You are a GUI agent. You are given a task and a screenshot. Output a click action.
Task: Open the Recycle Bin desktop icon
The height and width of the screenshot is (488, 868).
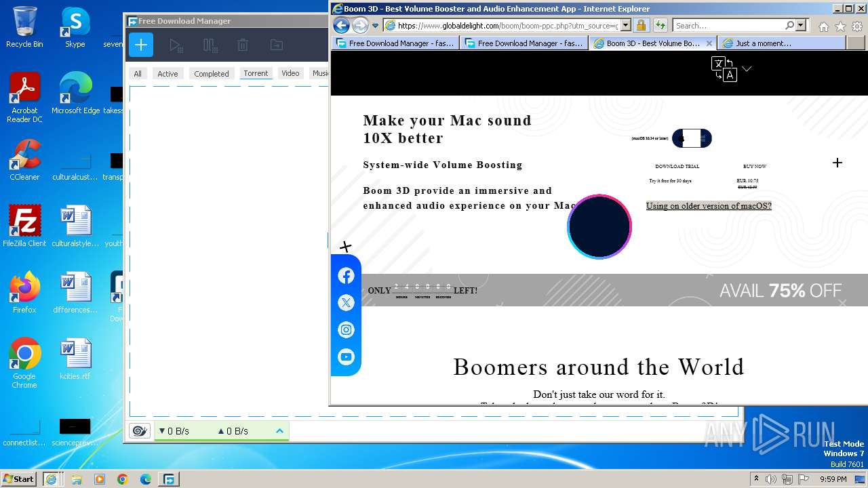24,27
